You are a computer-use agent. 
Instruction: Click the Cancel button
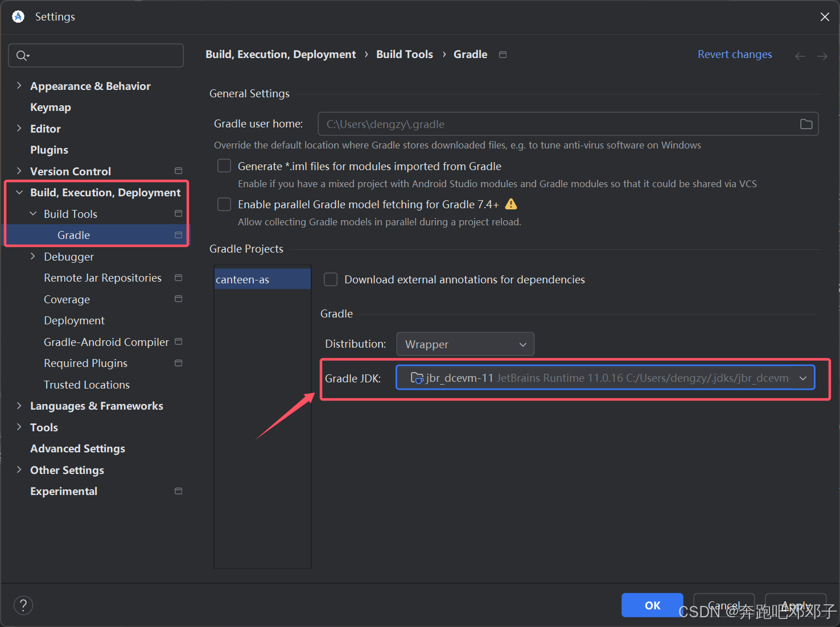pyautogui.click(x=724, y=605)
